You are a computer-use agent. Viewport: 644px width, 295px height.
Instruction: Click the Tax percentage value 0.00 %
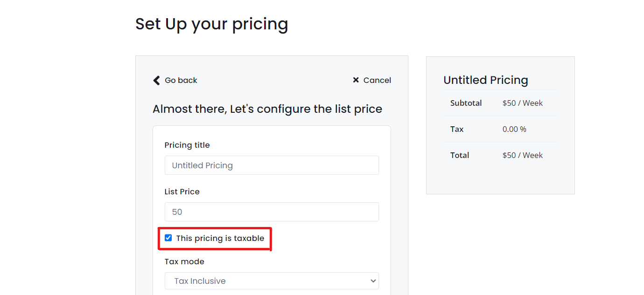click(514, 129)
